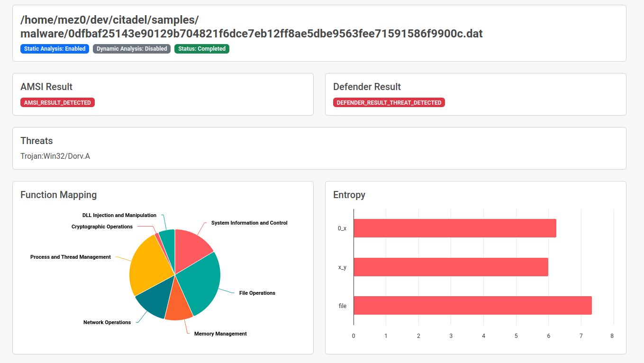The height and width of the screenshot is (363, 644).
Task: Click the File Operations chart label
Action: [x=257, y=293]
